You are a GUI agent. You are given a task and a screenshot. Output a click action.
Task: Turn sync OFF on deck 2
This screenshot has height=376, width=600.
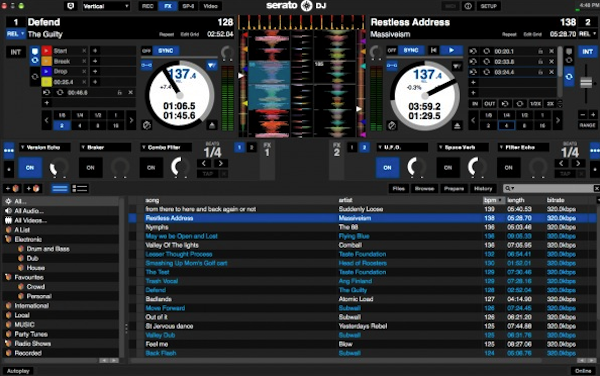pos(391,50)
